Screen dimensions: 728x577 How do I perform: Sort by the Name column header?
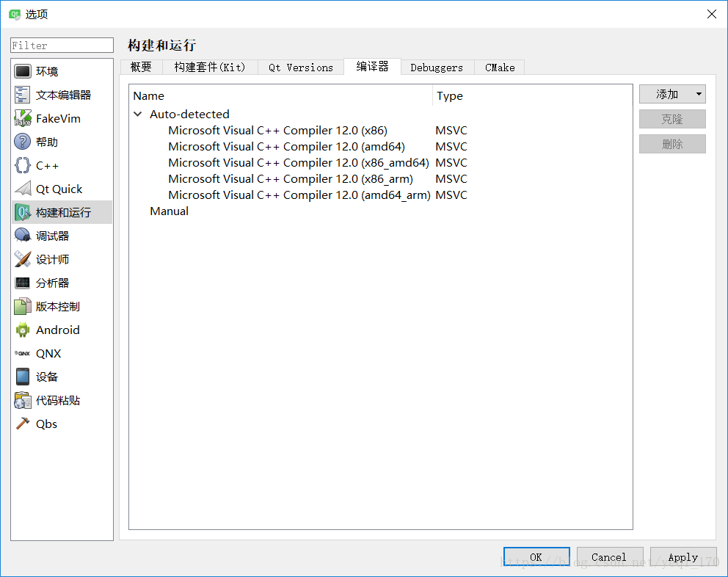[280, 95]
